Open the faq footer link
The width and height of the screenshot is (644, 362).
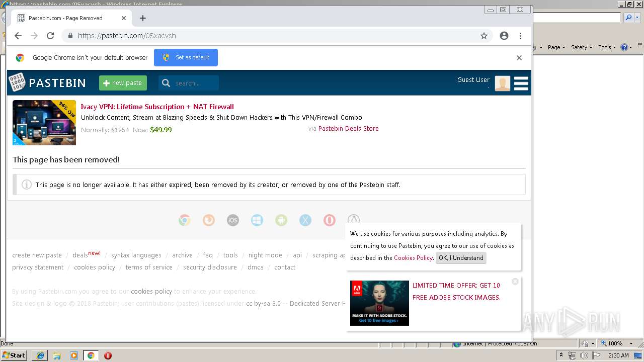click(208, 255)
